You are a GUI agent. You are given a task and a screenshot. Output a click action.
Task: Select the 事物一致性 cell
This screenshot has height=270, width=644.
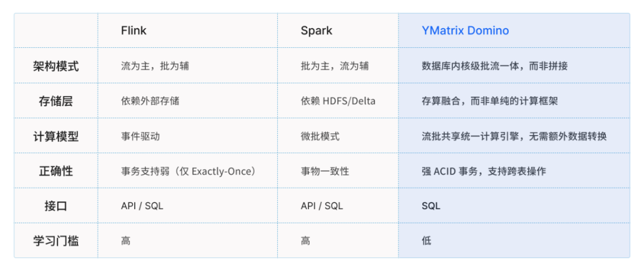[x=325, y=171]
